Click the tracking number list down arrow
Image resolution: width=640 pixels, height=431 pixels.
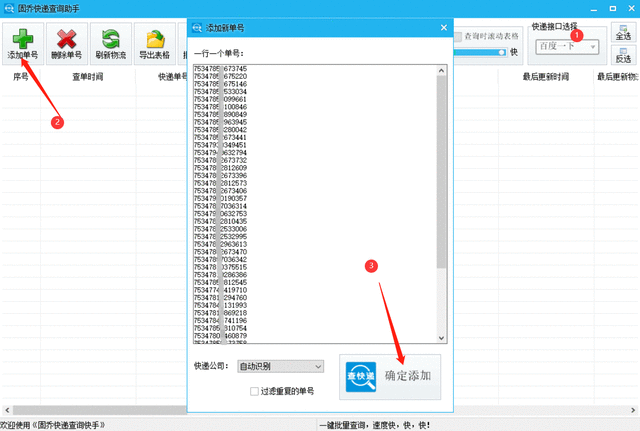pos(441,338)
